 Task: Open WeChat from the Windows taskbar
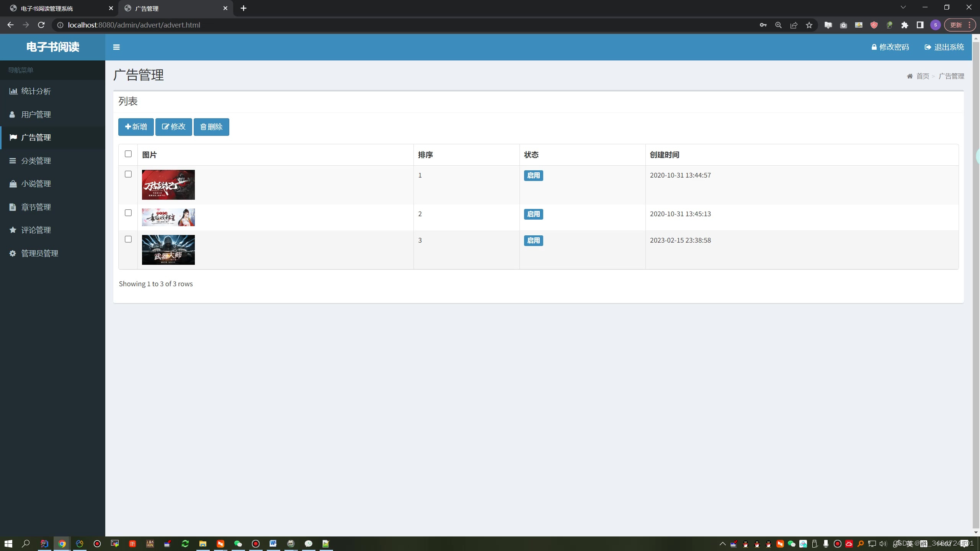(x=238, y=544)
